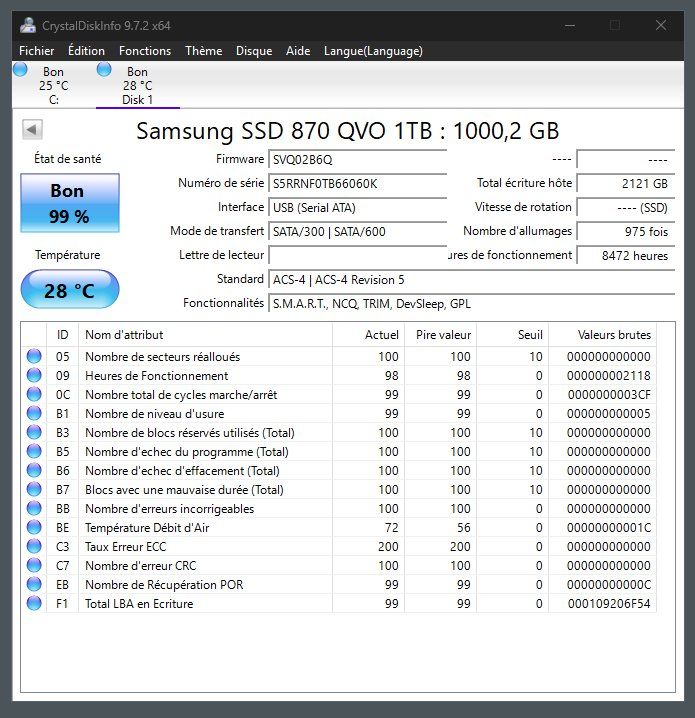Click the CrystalDiskInfo app icon in title bar
695x718 pixels.
[x=27, y=25]
